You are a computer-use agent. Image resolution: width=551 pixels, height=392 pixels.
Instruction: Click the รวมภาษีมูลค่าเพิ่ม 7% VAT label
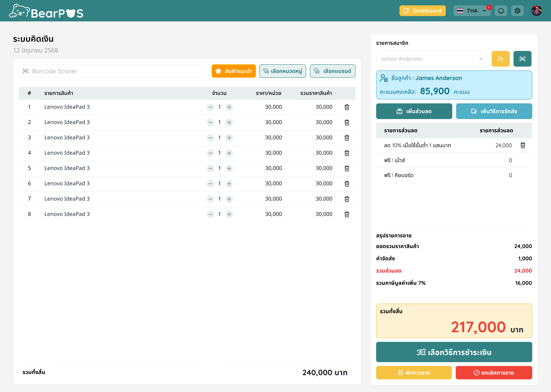pos(401,283)
